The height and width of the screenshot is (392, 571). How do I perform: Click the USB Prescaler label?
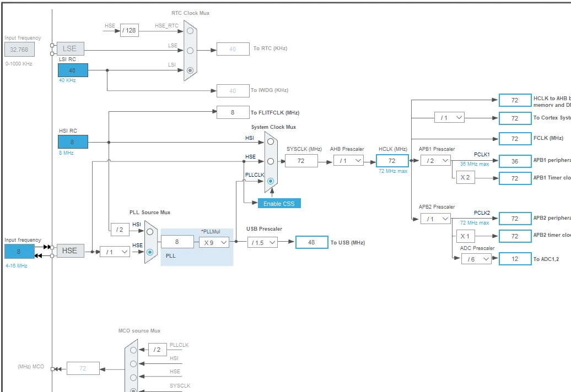(265, 228)
